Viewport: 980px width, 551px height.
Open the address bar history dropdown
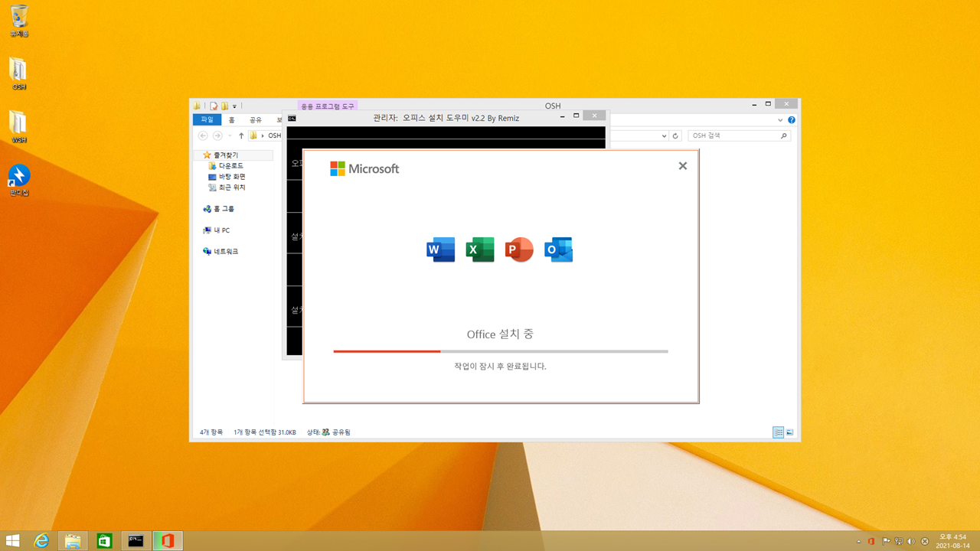[664, 136]
